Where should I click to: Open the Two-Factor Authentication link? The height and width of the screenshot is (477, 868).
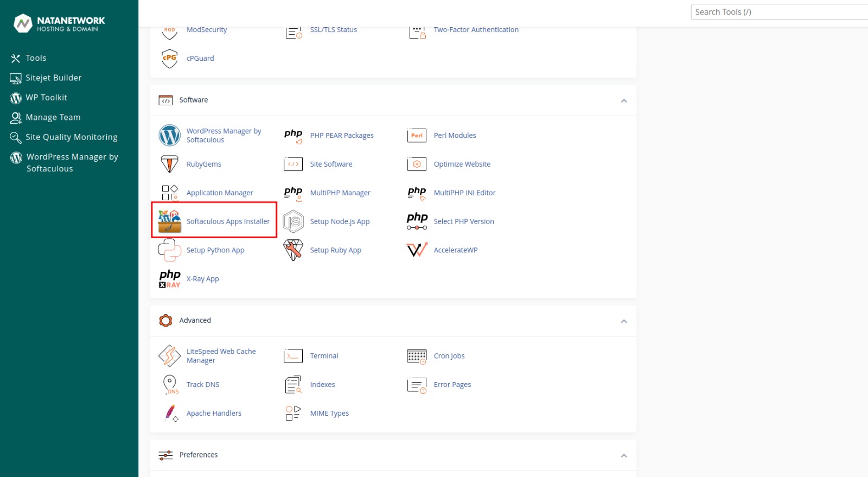coord(476,30)
